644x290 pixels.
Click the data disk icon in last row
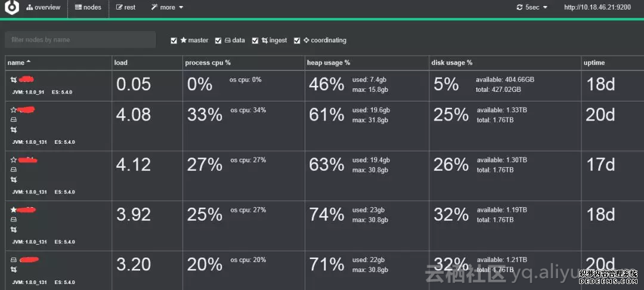(14, 260)
